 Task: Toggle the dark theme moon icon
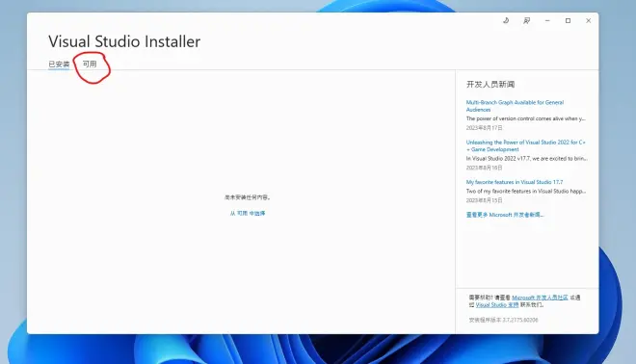(506, 20)
